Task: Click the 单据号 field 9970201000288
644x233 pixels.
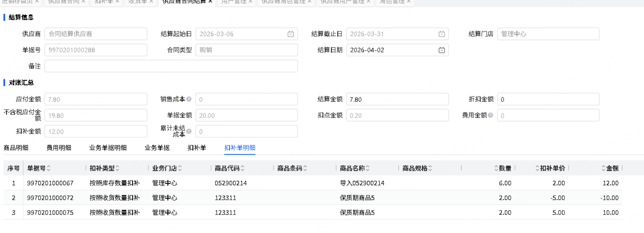Action: point(96,50)
